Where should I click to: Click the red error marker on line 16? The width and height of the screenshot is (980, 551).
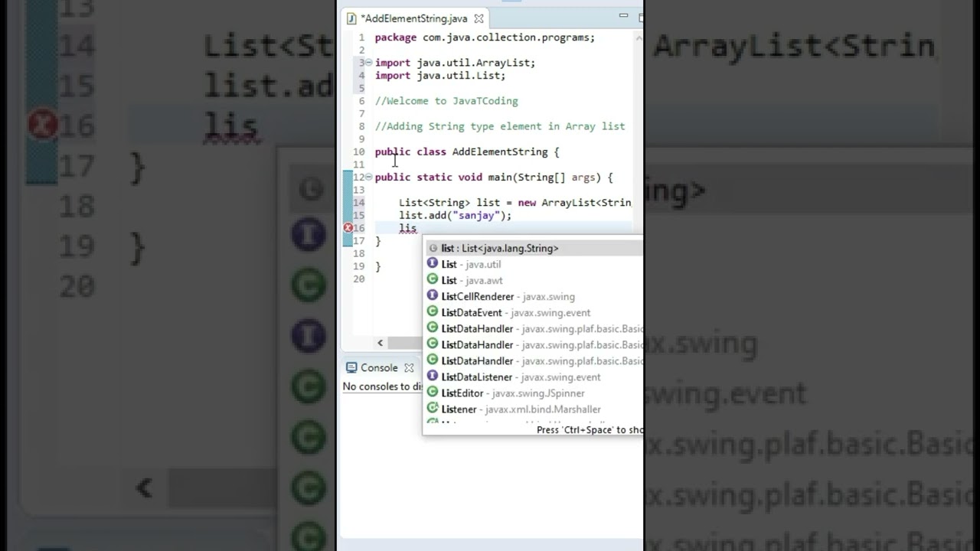click(348, 228)
